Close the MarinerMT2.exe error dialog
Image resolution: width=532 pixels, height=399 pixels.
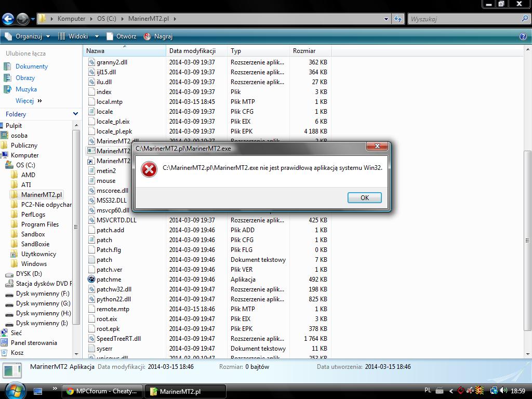pos(377,146)
